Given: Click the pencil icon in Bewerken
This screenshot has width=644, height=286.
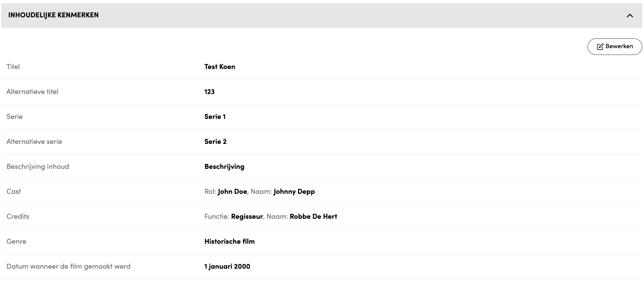Looking at the screenshot, I should coord(600,47).
